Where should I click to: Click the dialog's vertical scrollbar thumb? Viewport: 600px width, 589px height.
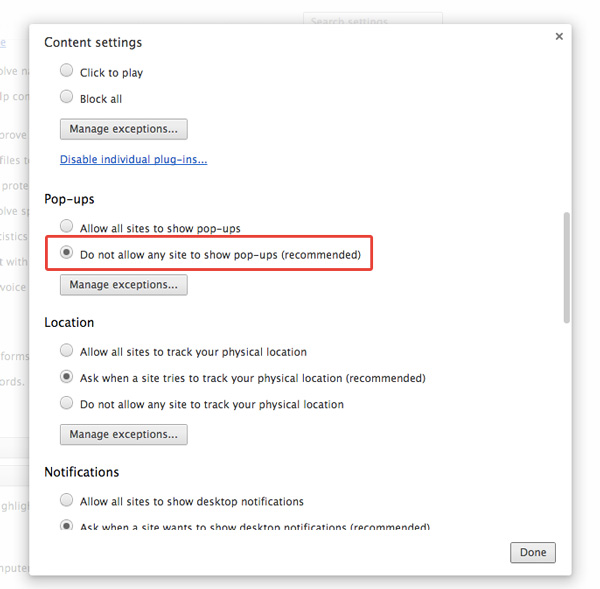coord(566,265)
